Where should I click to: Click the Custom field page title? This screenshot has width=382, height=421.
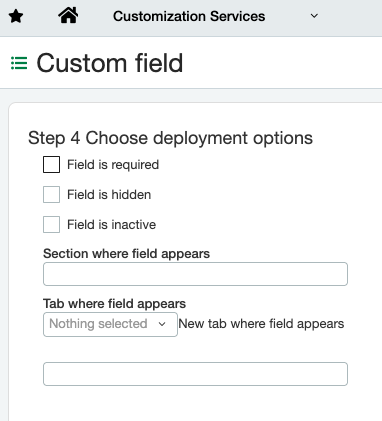click(110, 63)
